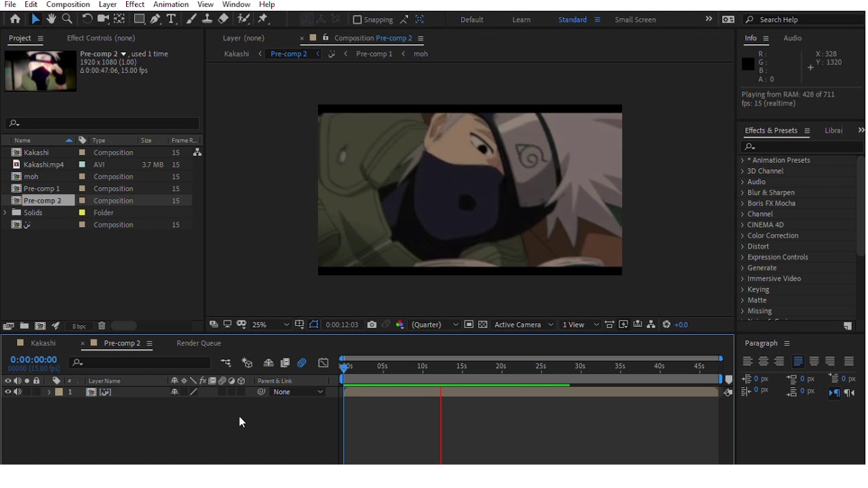Toggle Motion Blur enable switch in timeline

[x=302, y=364]
